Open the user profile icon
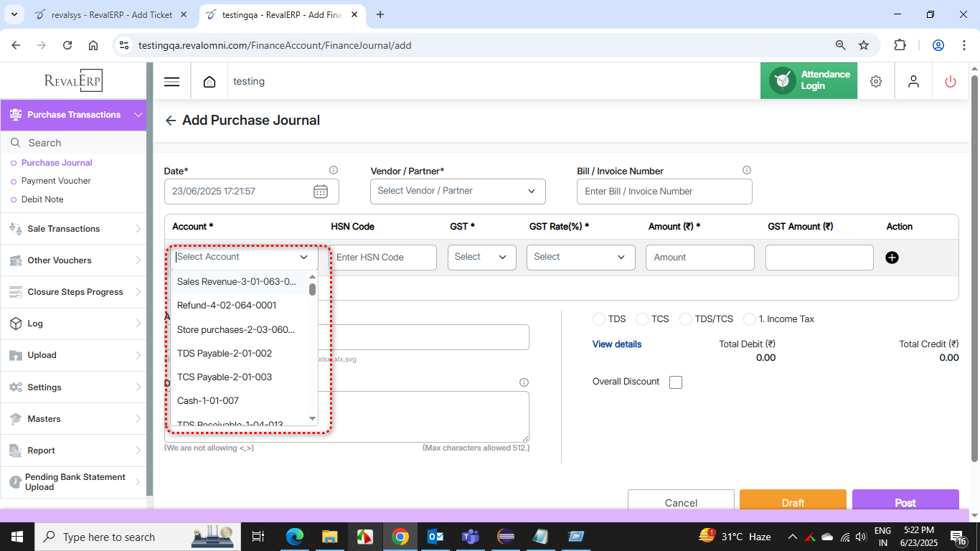 pyautogui.click(x=913, y=82)
